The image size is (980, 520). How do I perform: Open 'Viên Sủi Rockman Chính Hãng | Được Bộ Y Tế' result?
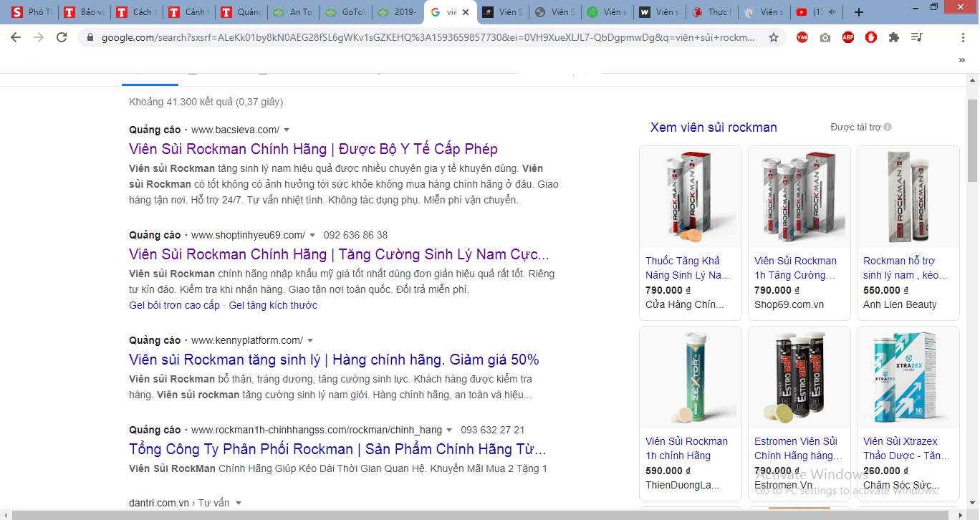(313, 149)
